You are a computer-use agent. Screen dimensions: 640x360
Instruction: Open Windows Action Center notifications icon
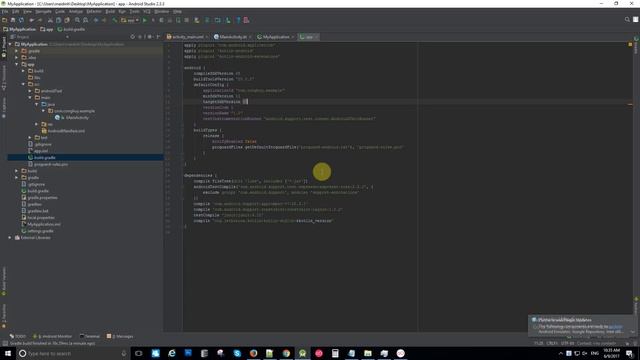click(629, 353)
